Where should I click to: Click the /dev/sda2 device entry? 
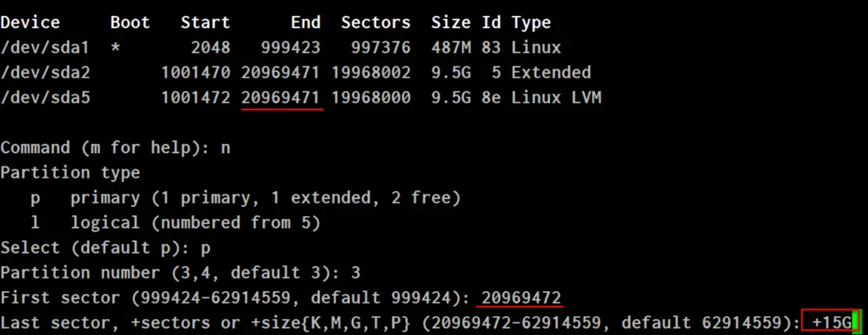[45, 73]
